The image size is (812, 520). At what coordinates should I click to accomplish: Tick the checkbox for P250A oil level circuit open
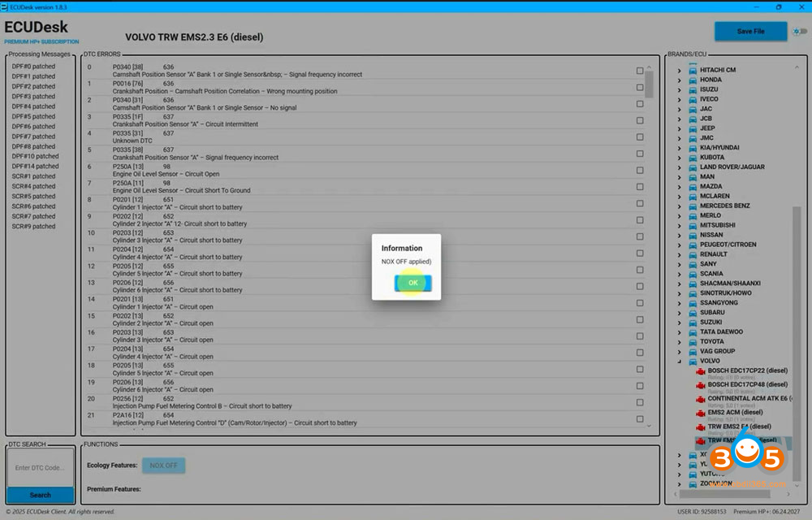point(641,170)
